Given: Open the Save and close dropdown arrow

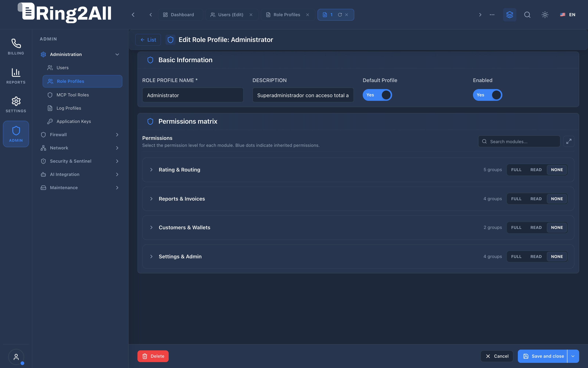Looking at the screenshot, I should 573,356.
